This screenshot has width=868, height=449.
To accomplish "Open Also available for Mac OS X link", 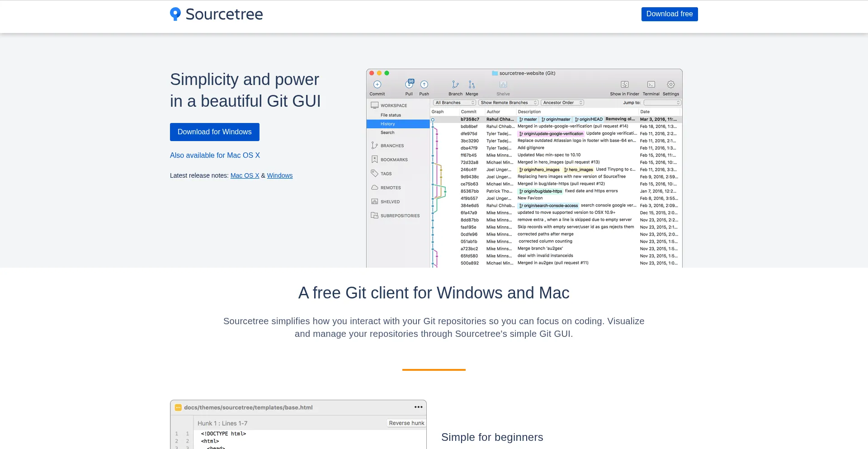I will coord(215,155).
